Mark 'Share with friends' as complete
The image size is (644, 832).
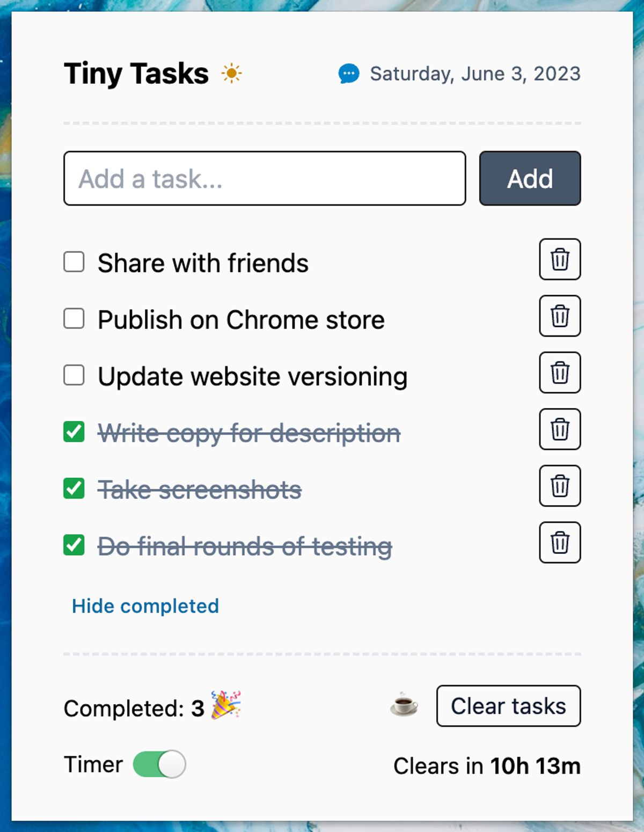(75, 262)
